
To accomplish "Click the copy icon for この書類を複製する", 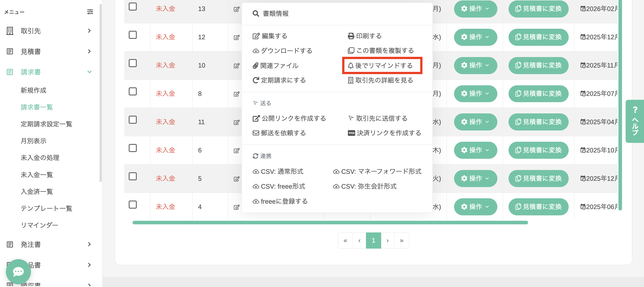I will click(351, 51).
